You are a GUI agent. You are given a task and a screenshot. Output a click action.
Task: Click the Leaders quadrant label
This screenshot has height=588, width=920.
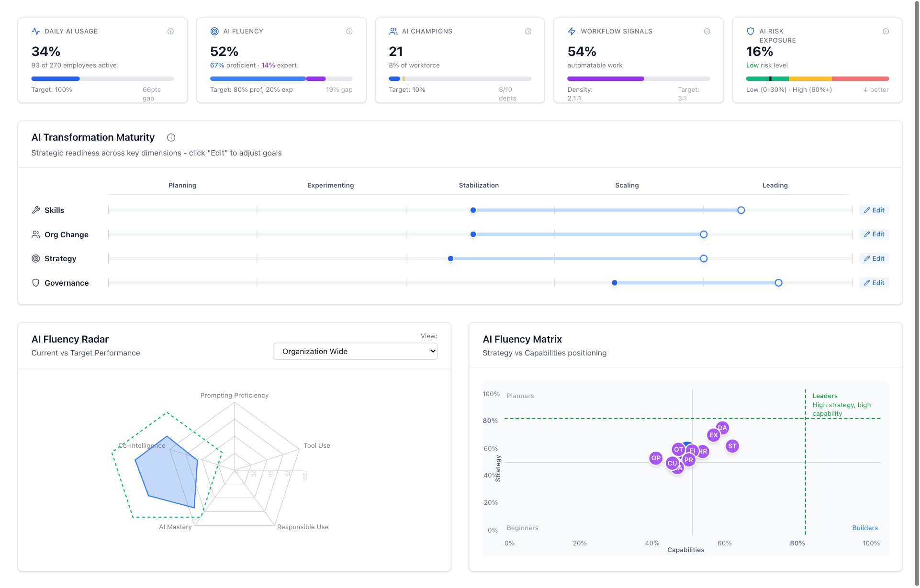825,396
